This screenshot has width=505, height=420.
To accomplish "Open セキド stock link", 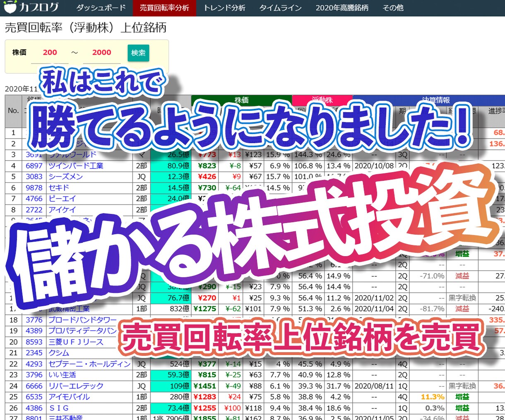I will 59,188.
